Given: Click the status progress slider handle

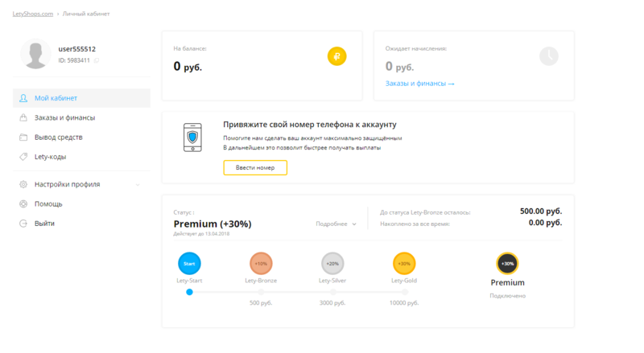Looking at the screenshot, I should tap(189, 292).
